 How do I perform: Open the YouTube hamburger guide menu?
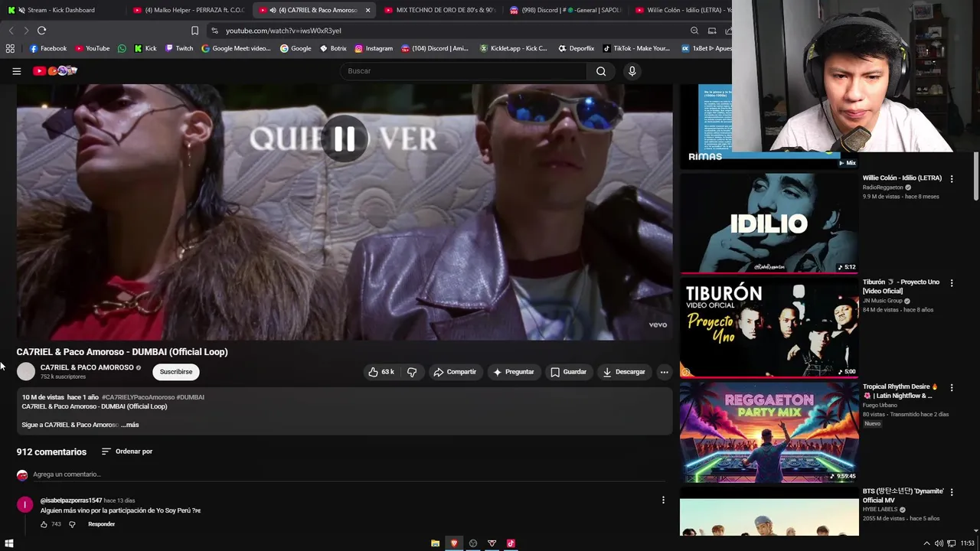pyautogui.click(x=16, y=71)
